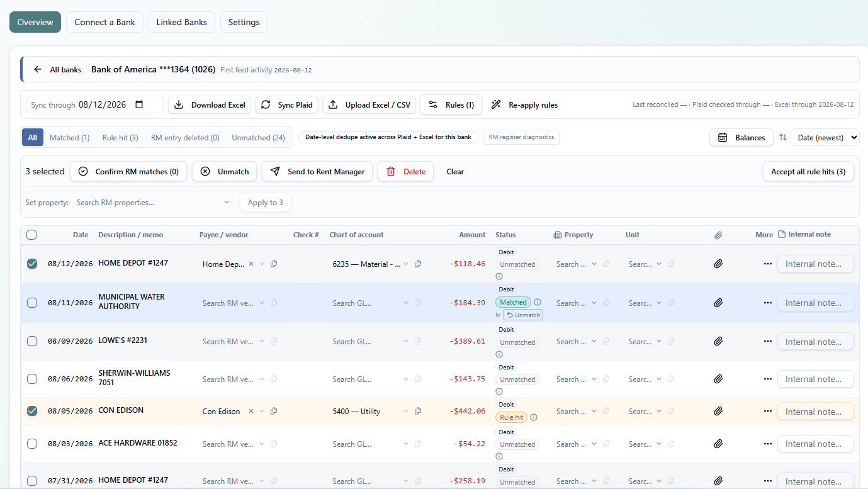Click Internal note field for LOWE'S row

815,342
